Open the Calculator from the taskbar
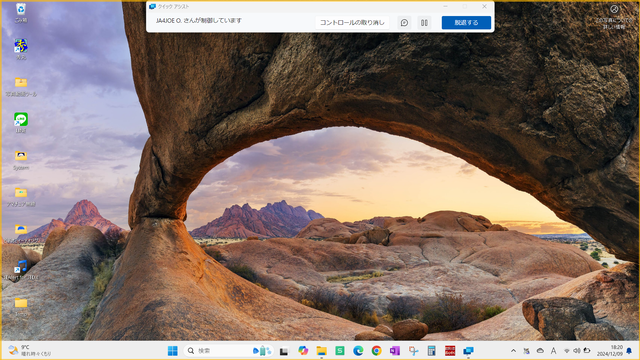The height and width of the screenshot is (360, 640). pyautogui.click(x=431, y=351)
